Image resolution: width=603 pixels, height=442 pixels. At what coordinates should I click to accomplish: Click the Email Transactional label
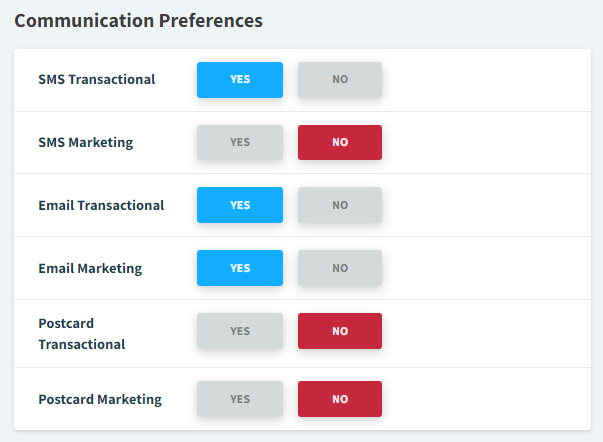pos(101,205)
